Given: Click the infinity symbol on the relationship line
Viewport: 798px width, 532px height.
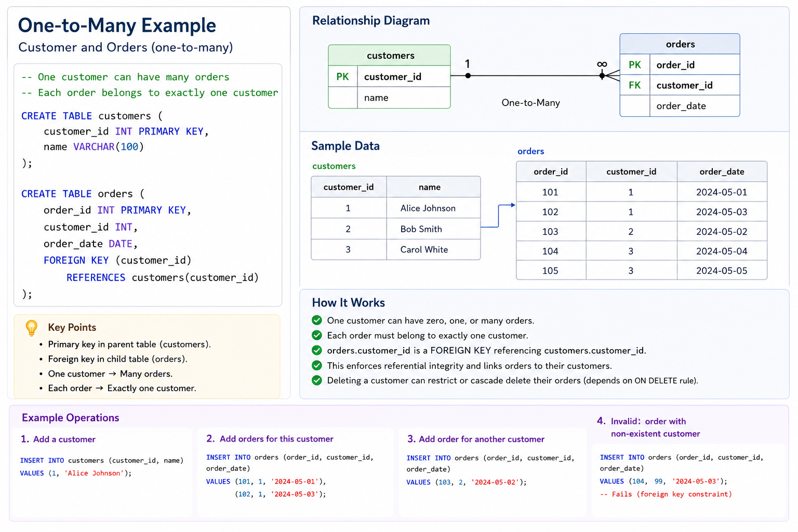Looking at the screenshot, I should 602,64.
